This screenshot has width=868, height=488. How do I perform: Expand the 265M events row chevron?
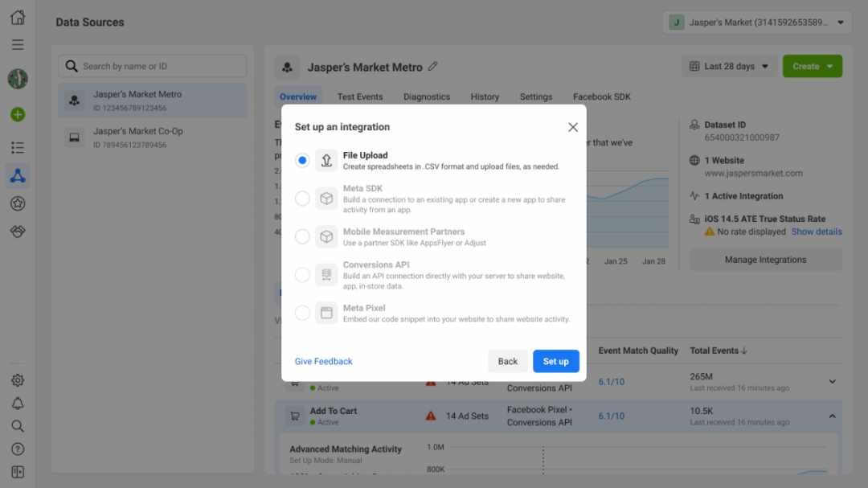(x=832, y=382)
